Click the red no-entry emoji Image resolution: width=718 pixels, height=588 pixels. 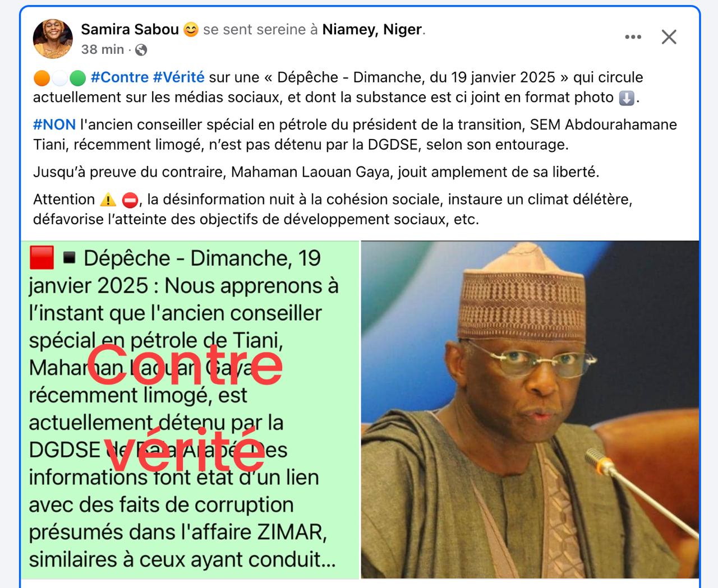coord(130,200)
